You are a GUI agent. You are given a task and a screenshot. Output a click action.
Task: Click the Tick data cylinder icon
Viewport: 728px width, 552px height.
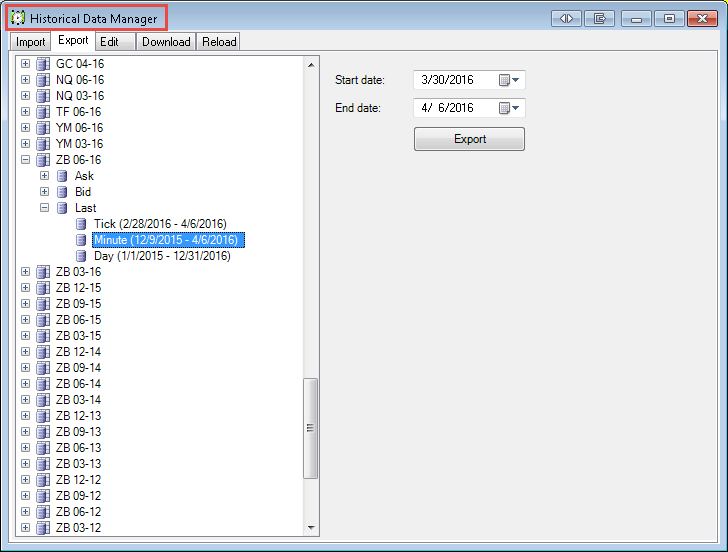81,224
